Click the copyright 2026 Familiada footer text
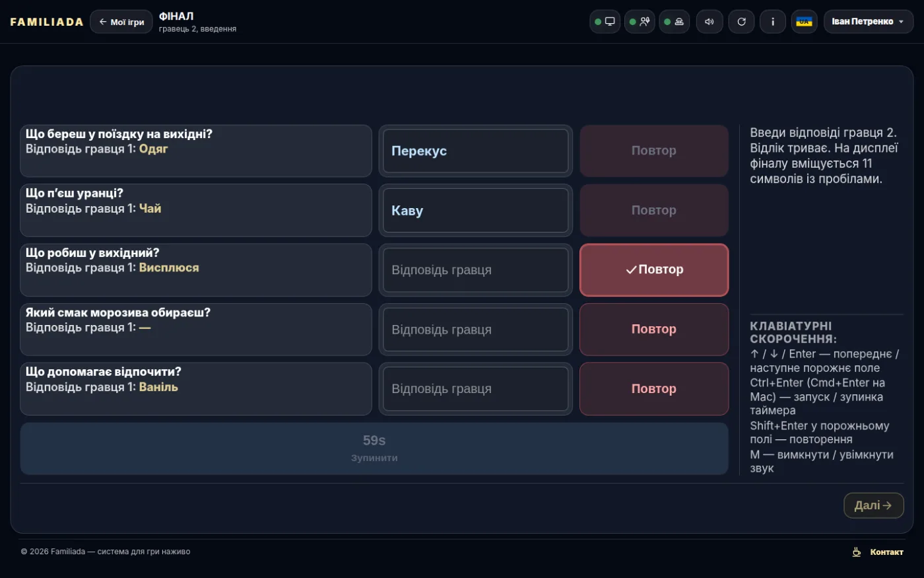924x578 pixels. click(x=106, y=552)
